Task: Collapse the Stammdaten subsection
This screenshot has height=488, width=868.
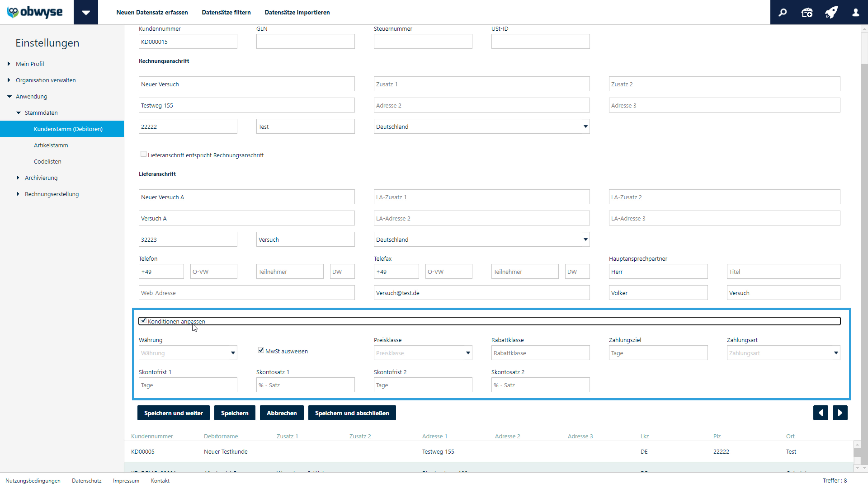Action: 18,113
